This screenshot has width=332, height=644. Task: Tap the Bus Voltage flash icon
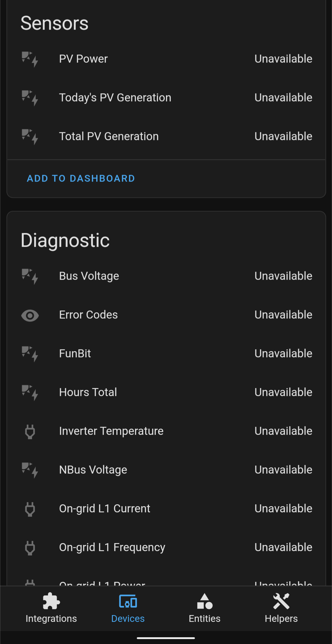coord(30,276)
